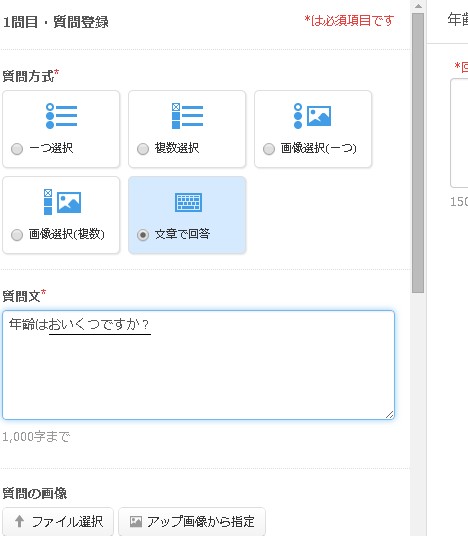Click the single image-choice icon
Screen dimensions: 468x536
tap(312, 116)
